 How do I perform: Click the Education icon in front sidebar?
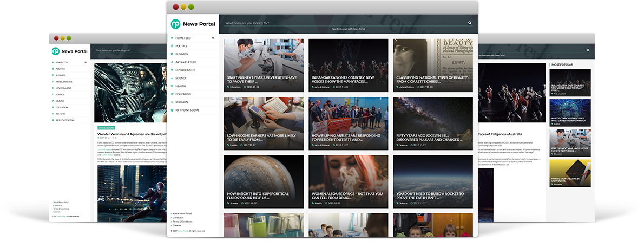click(x=172, y=94)
